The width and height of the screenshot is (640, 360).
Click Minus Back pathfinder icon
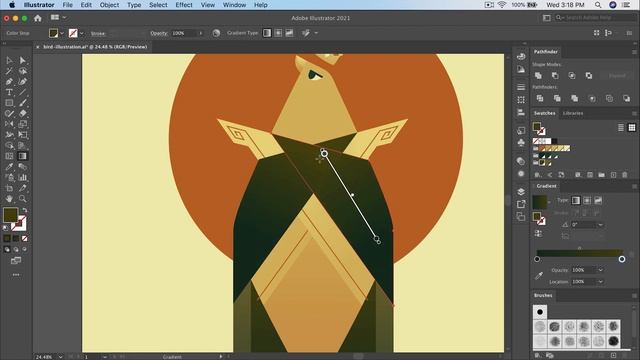(x=626, y=98)
